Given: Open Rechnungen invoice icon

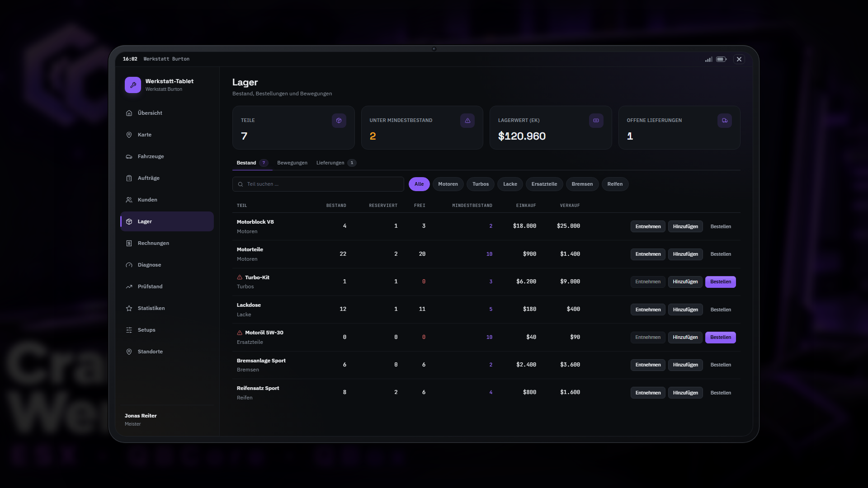Looking at the screenshot, I should pyautogui.click(x=129, y=243).
